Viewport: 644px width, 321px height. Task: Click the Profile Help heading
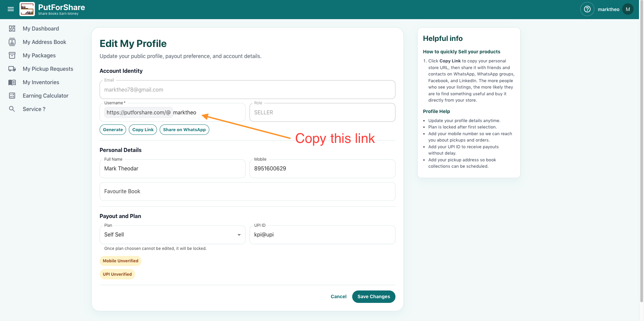click(x=436, y=111)
